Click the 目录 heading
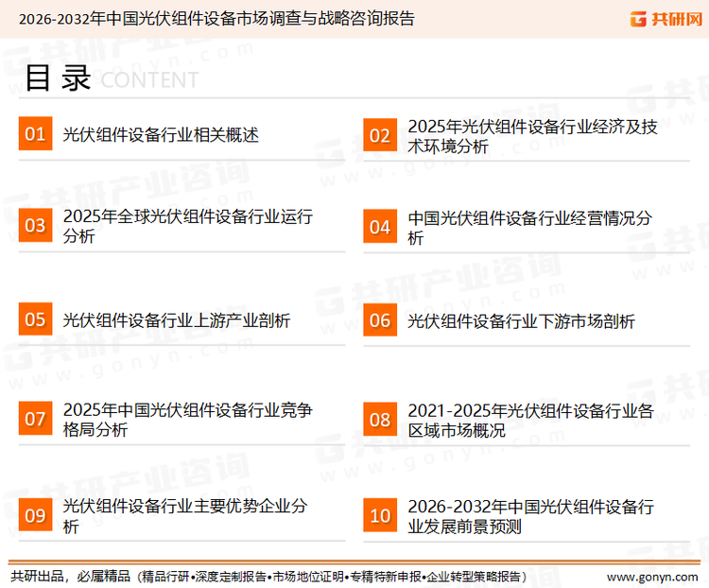Screen dimensions: 709x588 click(58, 78)
